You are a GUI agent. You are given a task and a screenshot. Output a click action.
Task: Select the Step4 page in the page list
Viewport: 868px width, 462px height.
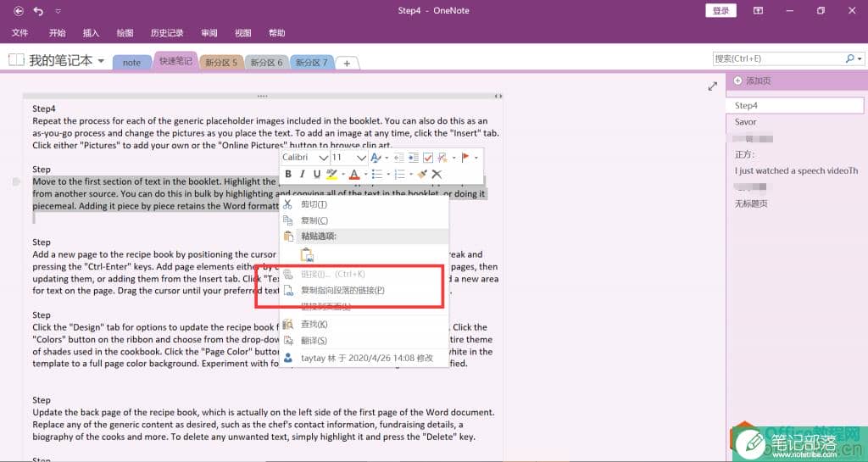[x=795, y=105]
